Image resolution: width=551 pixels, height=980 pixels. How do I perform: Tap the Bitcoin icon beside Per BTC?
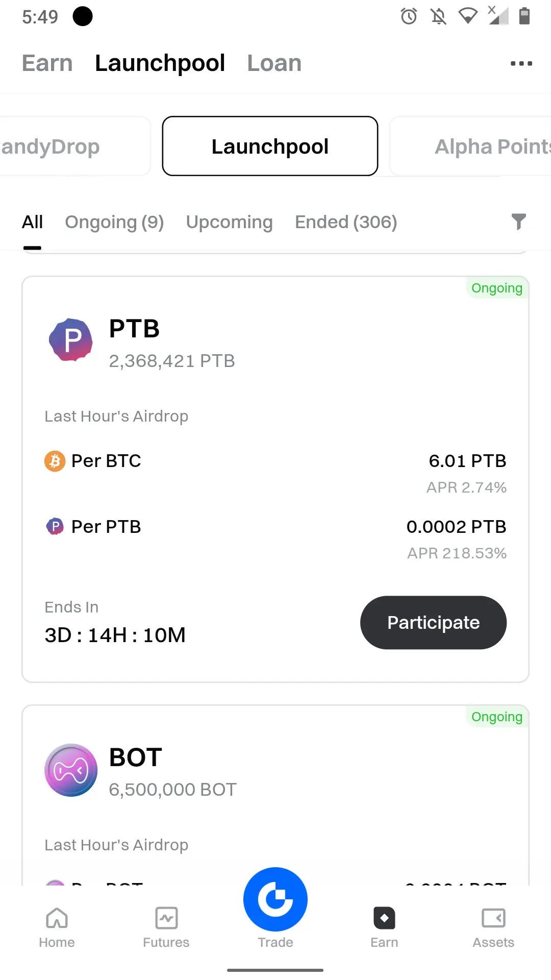55,461
